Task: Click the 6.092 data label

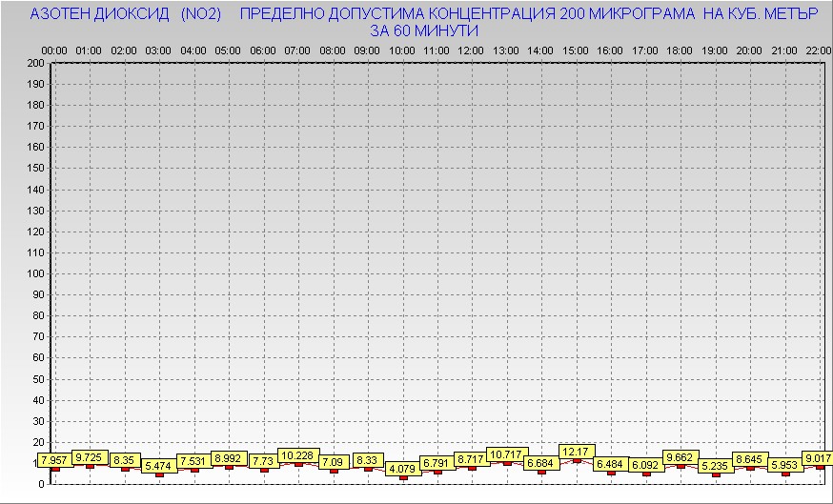Action: tap(646, 465)
